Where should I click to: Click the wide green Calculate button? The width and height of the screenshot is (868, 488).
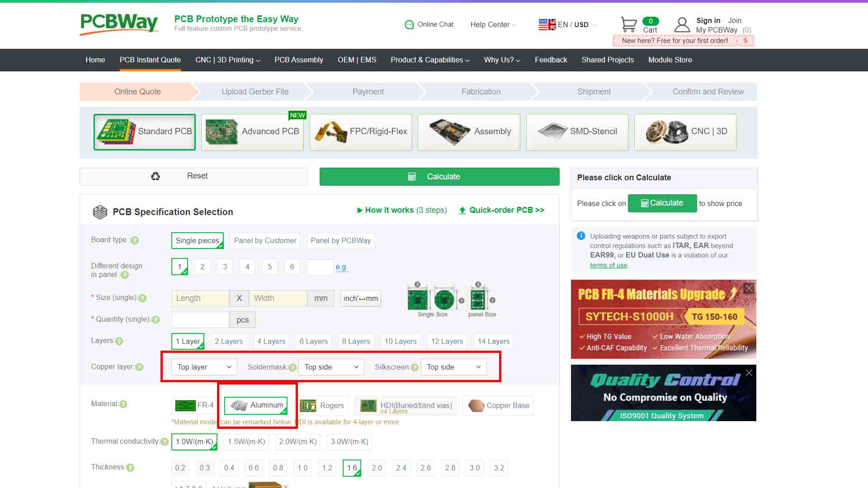point(439,177)
